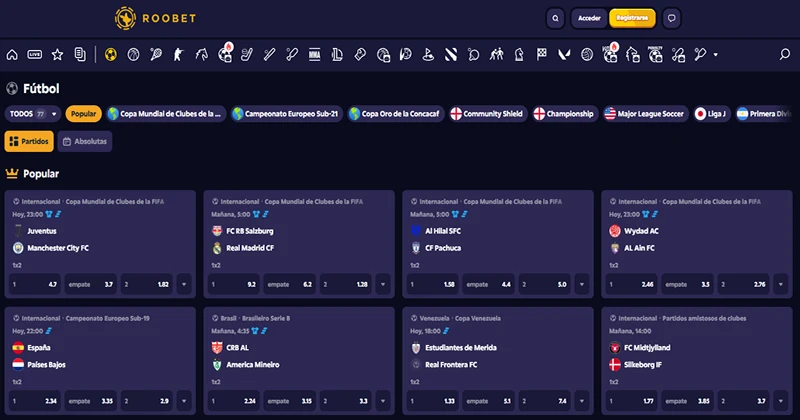Switch to the Partidos tab

tap(29, 141)
